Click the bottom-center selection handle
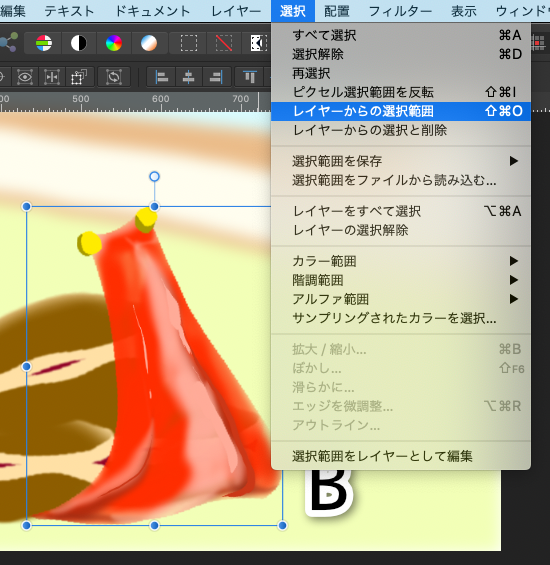The height and width of the screenshot is (565, 550). (x=154, y=525)
